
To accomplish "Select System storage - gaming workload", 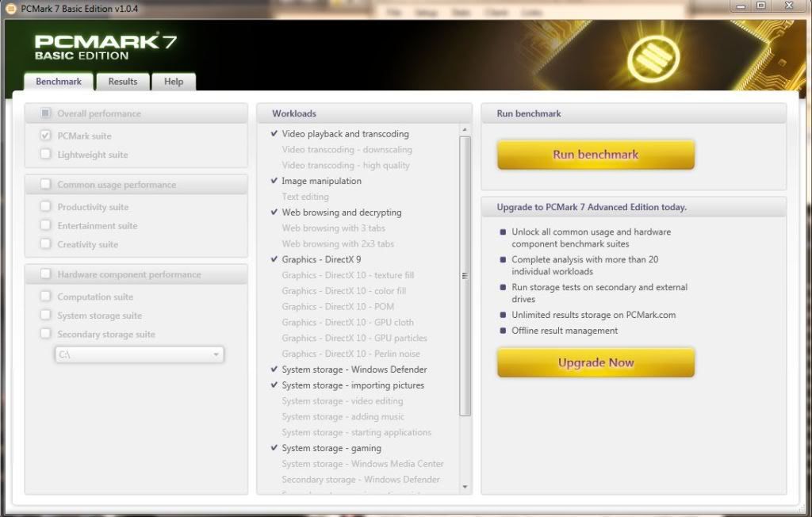I will (331, 448).
